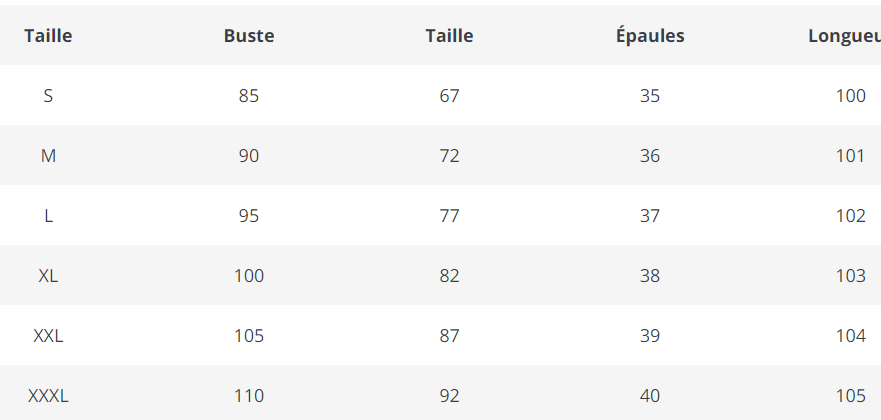Click the Épaules value 40 cell
The height and width of the screenshot is (420, 881).
[x=650, y=396]
